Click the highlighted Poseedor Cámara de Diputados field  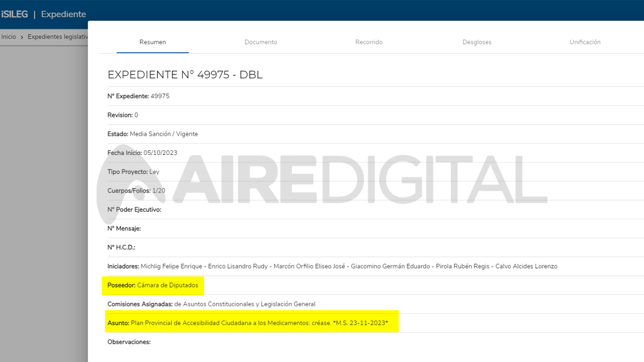point(152,285)
